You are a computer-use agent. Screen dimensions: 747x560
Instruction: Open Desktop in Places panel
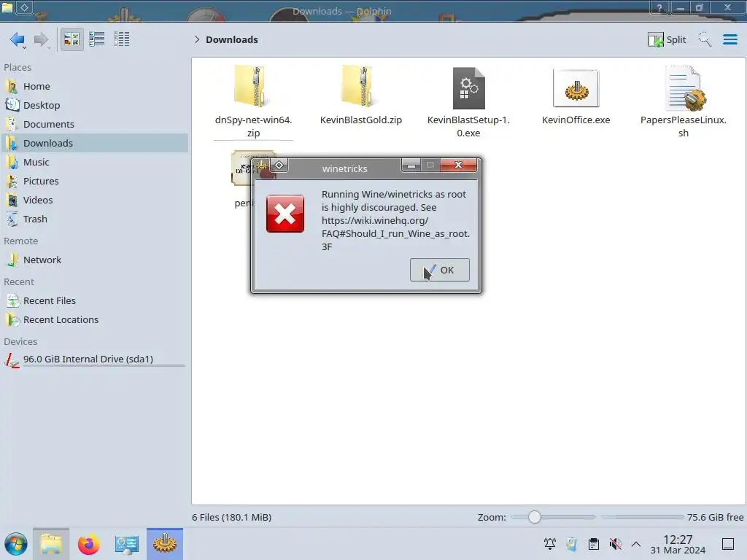point(96,105)
